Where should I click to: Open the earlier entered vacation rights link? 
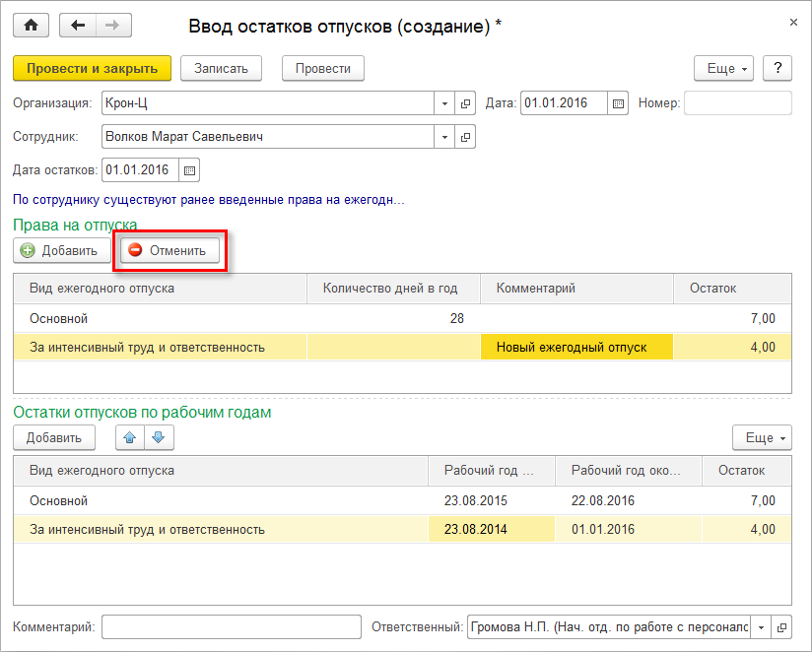[209, 200]
